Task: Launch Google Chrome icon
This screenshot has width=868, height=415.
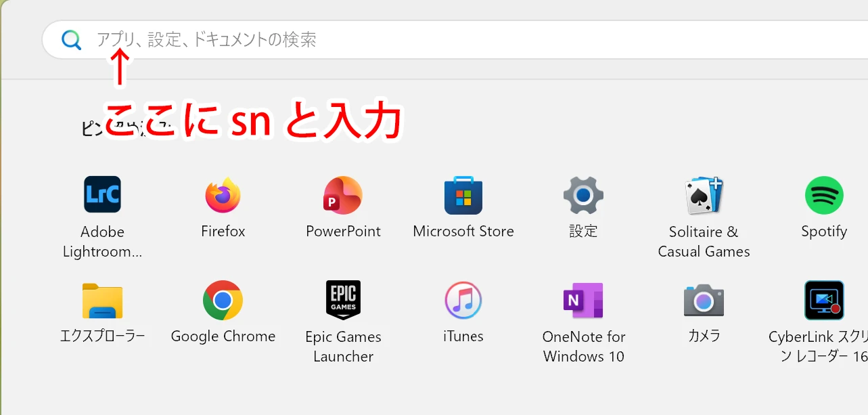Action: [x=223, y=301]
